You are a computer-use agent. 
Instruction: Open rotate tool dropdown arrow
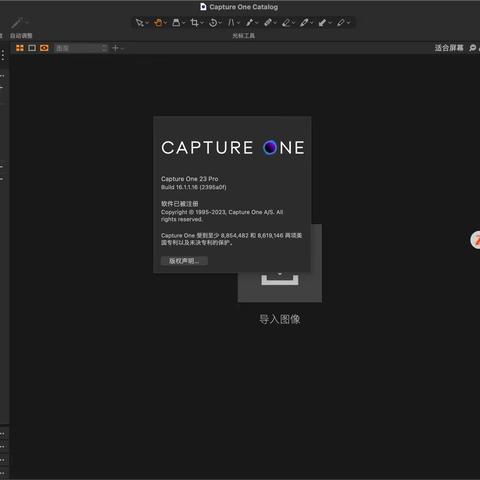tap(220, 23)
